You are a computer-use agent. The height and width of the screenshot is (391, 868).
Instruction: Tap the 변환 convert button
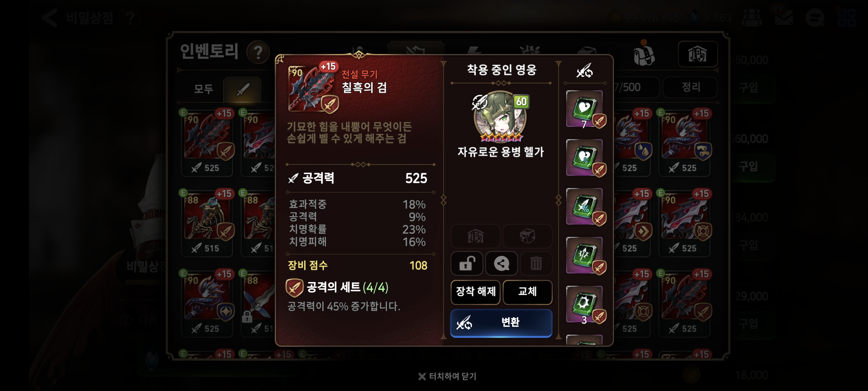(x=501, y=323)
